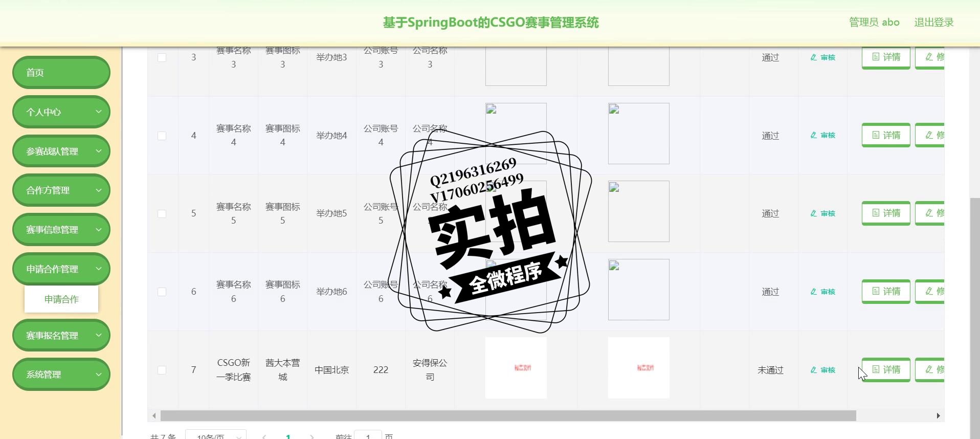Image resolution: width=980 pixels, height=439 pixels.
Task: Click second broken image in row 5
Action: 639,211
